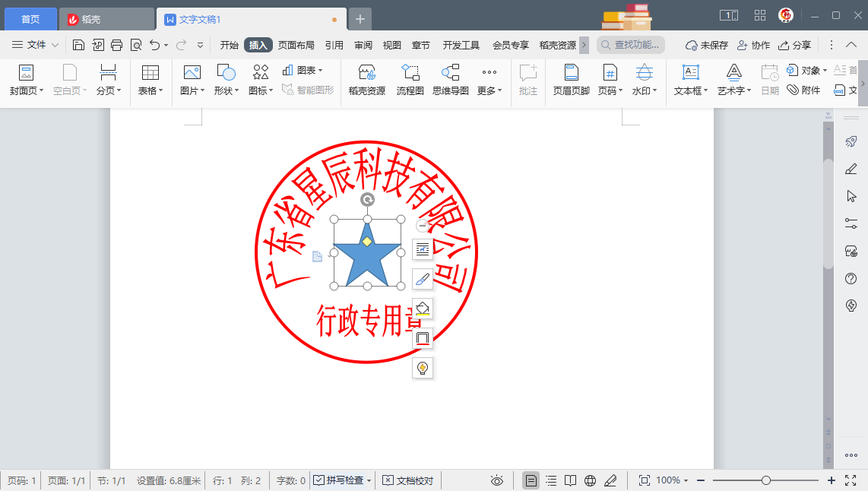Click the save icon in the quick toolbar
868x491 pixels.
(x=78, y=45)
